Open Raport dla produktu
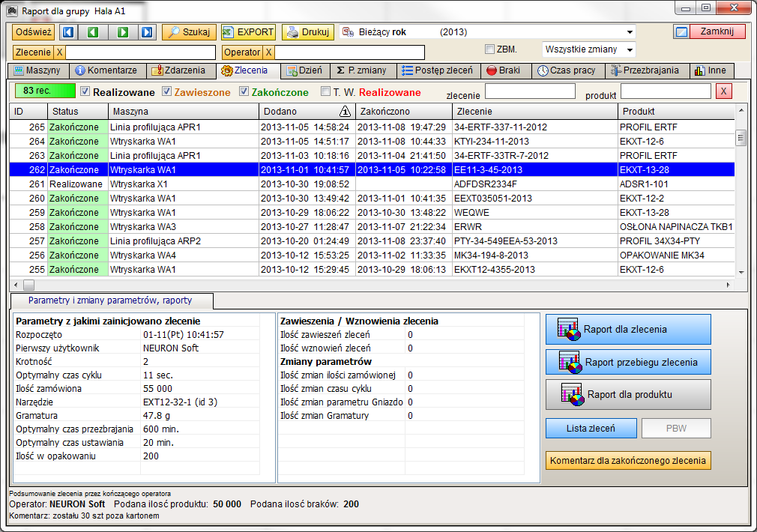This screenshot has width=757, height=532. tap(628, 394)
